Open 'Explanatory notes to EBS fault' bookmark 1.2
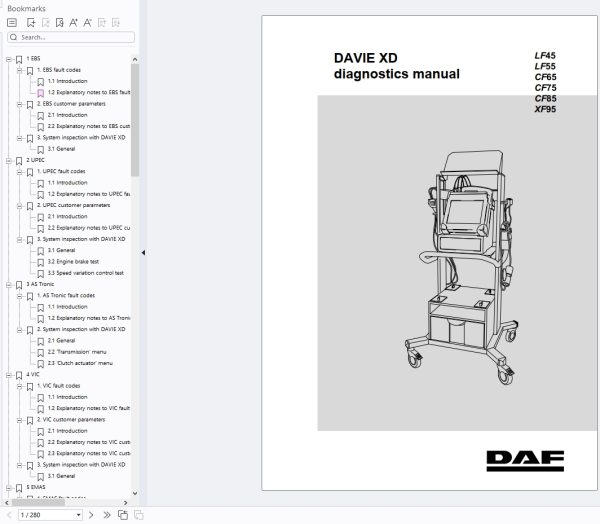The width and height of the screenshot is (600, 524). [x=89, y=92]
